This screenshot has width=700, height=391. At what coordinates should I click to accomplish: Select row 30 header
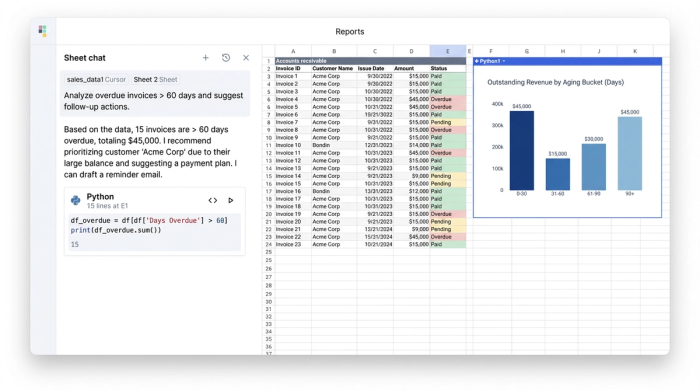[x=268, y=302]
